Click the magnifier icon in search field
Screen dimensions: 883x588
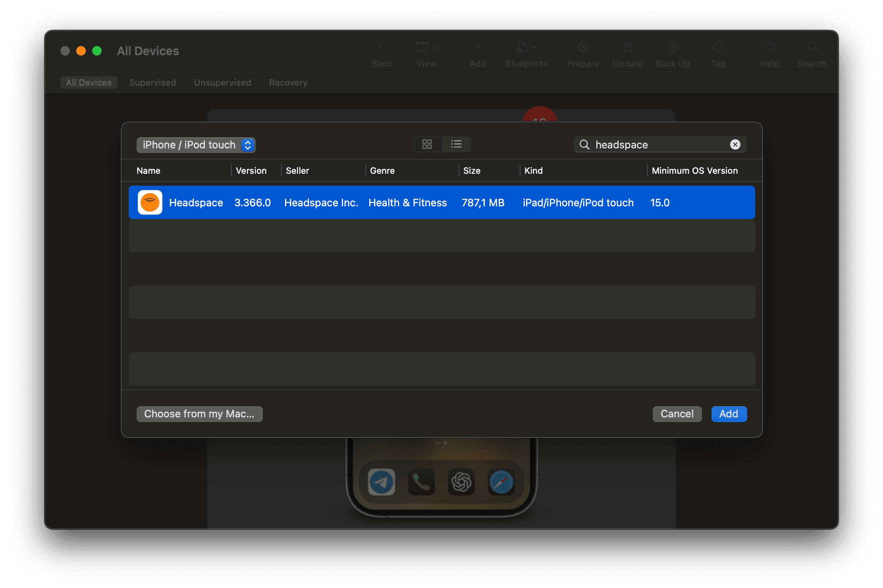click(584, 145)
